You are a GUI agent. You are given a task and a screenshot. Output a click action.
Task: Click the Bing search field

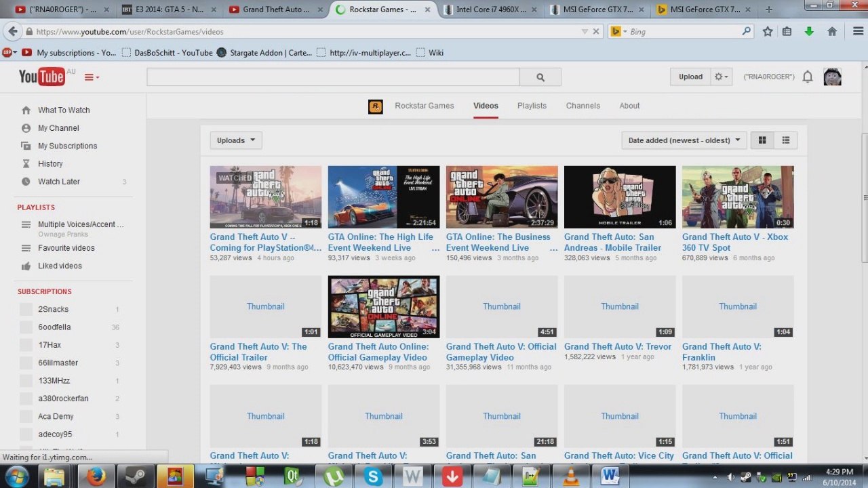pyautogui.click(x=683, y=31)
